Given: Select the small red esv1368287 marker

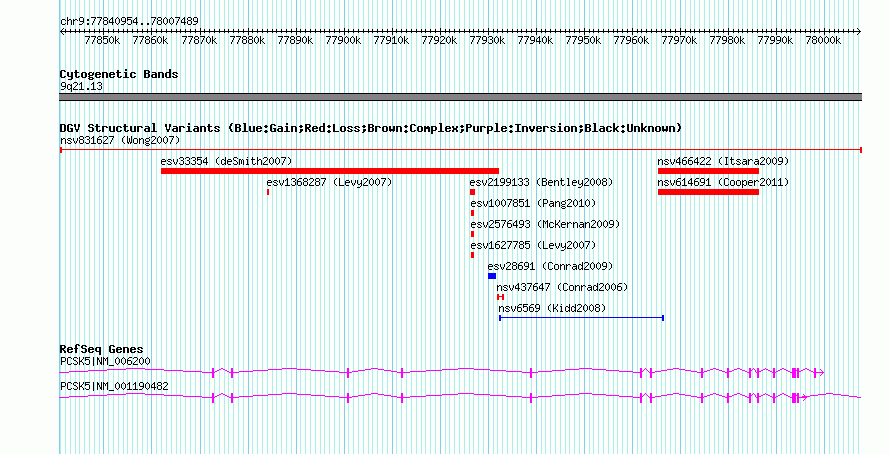Looking at the screenshot, I should click(268, 192).
